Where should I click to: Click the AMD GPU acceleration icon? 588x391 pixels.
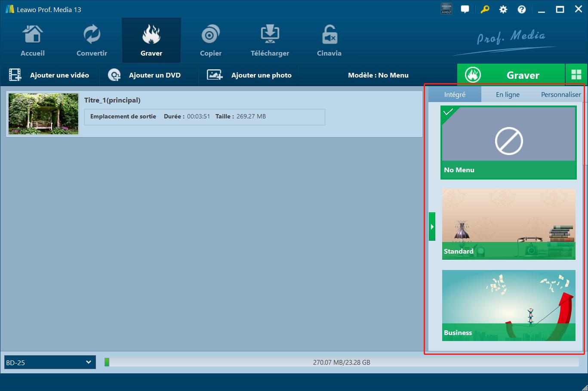point(446,9)
